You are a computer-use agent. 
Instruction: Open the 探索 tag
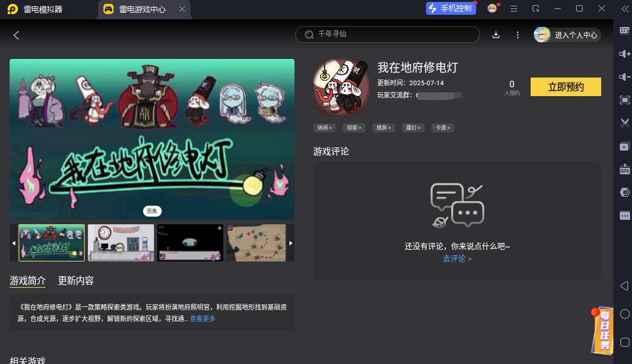354,128
